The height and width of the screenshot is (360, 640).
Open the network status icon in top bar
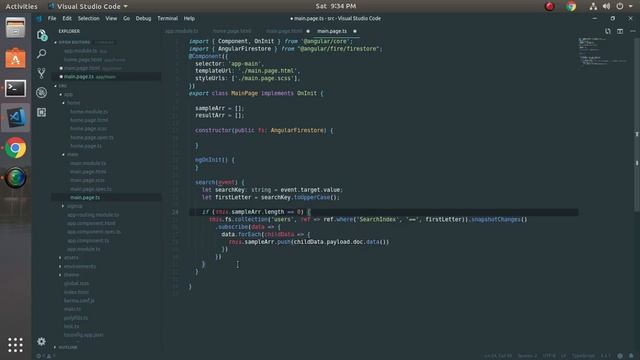(x=593, y=6)
